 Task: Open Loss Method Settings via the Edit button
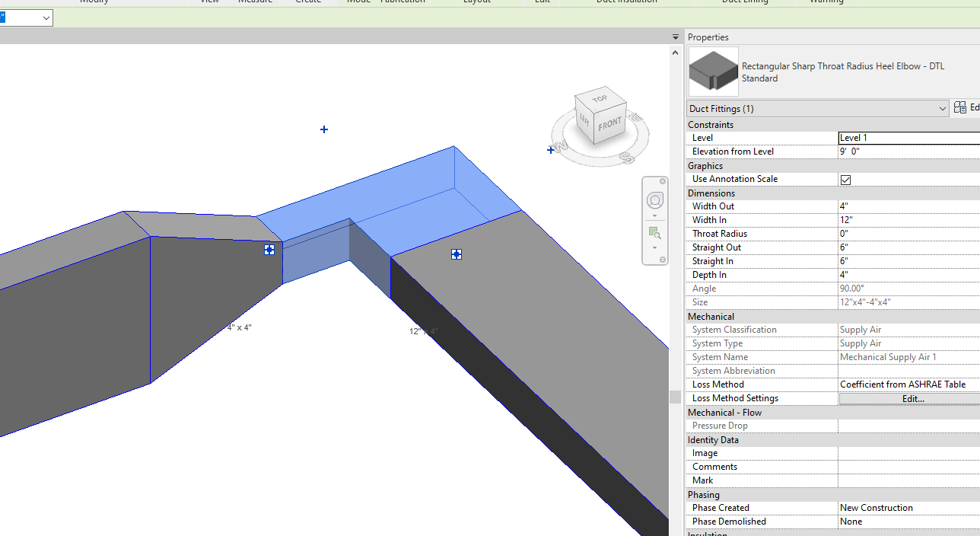[x=912, y=398]
